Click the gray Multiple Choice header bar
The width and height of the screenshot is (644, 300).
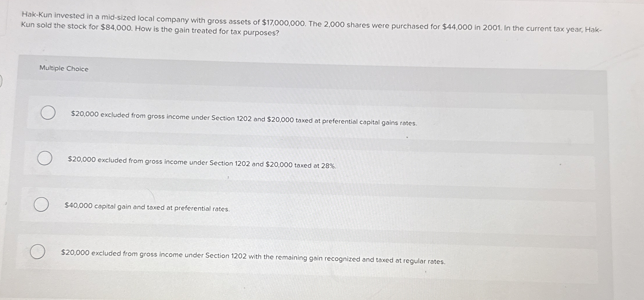tap(312, 76)
